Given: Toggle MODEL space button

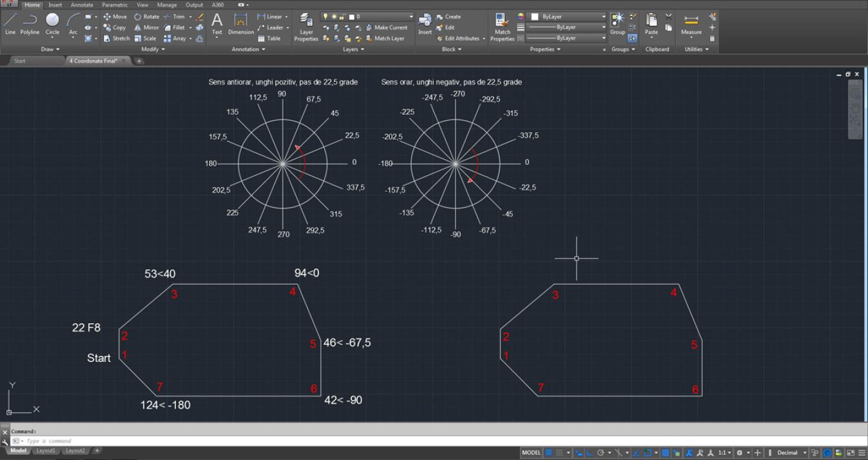Looking at the screenshot, I should (x=532, y=452).
